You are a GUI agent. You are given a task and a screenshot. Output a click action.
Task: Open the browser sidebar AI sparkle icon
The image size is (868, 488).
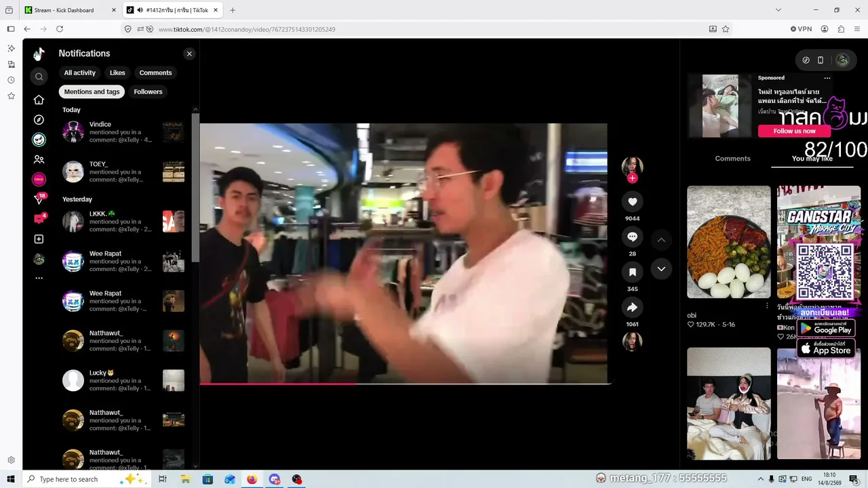11,48
